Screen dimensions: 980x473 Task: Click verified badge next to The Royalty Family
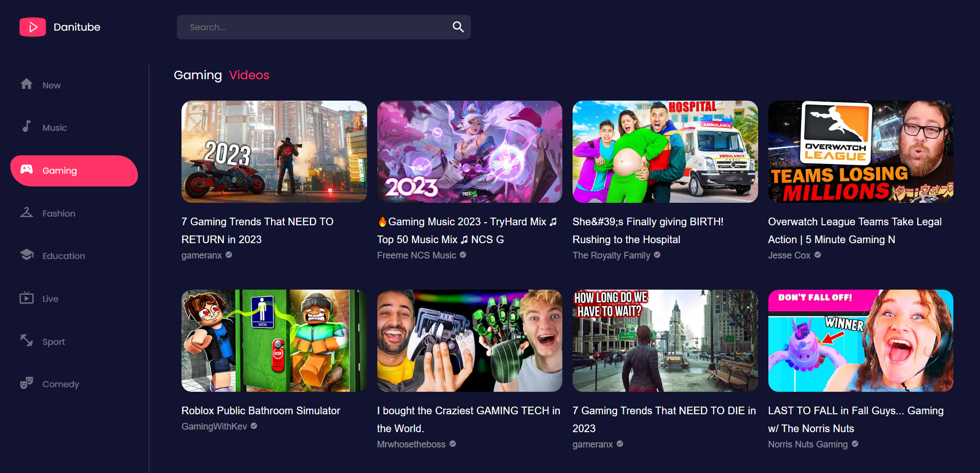click(x=657, y=255)
